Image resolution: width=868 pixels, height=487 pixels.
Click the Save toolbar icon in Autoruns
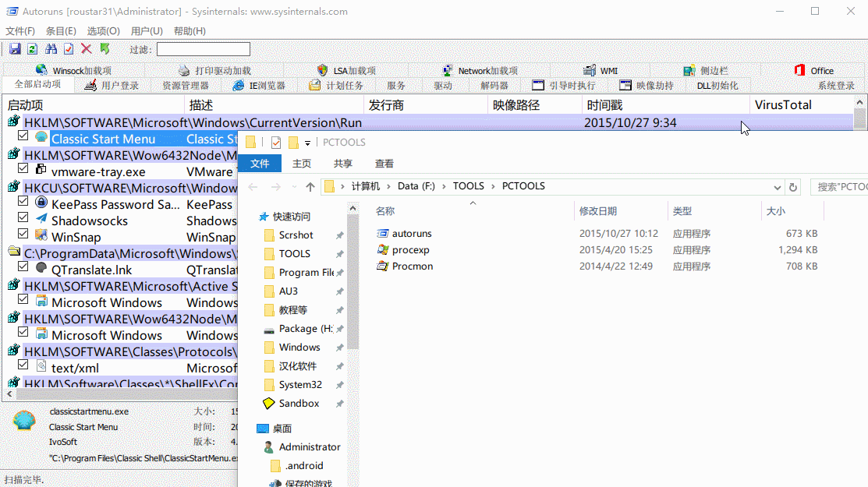tap(15, 49)
